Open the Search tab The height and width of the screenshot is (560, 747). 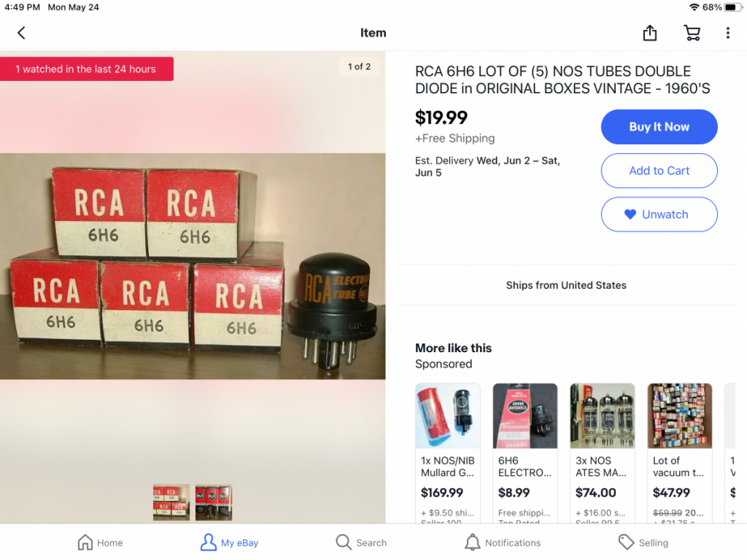tap(361, 542)
